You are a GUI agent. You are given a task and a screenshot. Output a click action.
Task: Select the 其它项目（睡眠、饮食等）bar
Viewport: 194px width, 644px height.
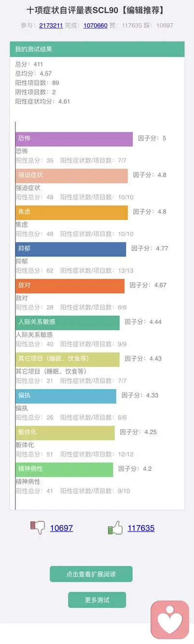point(68,359)
